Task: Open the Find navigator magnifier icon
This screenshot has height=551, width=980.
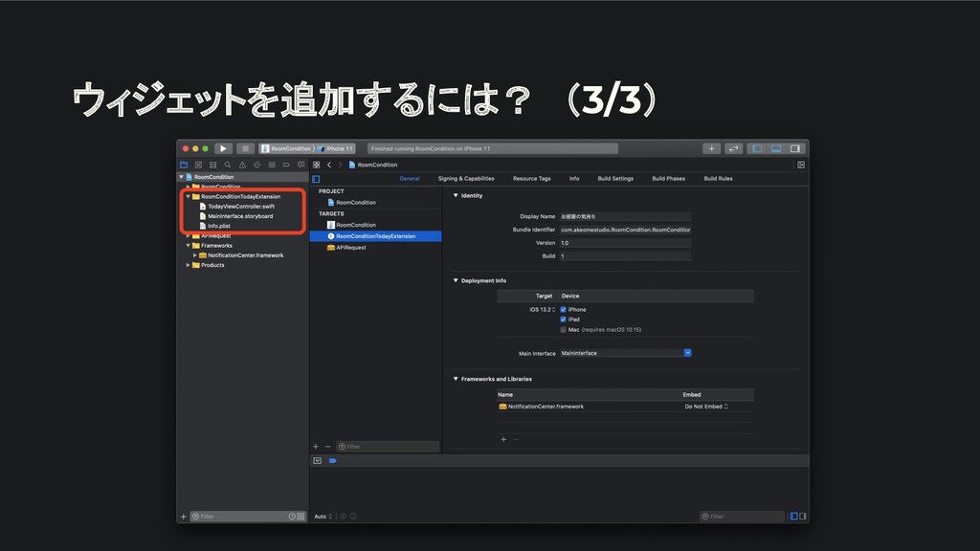Action: [228, 165]
